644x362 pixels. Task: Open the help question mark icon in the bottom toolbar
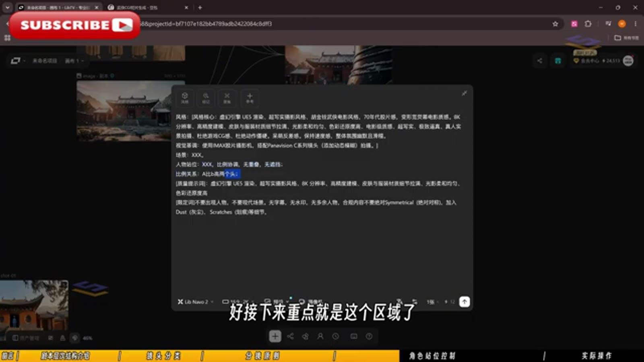click(369, 336)
